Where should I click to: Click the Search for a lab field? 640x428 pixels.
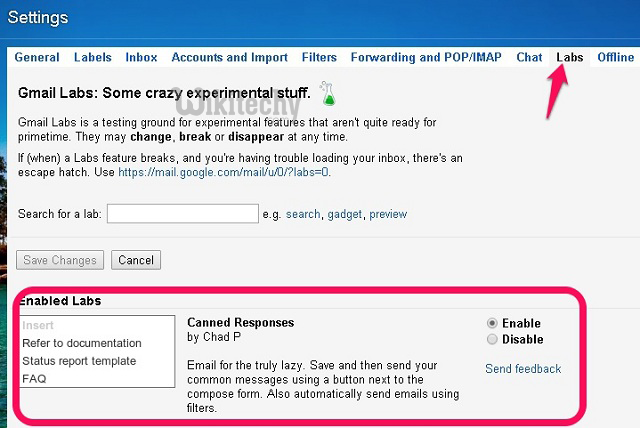click(183, 214)
